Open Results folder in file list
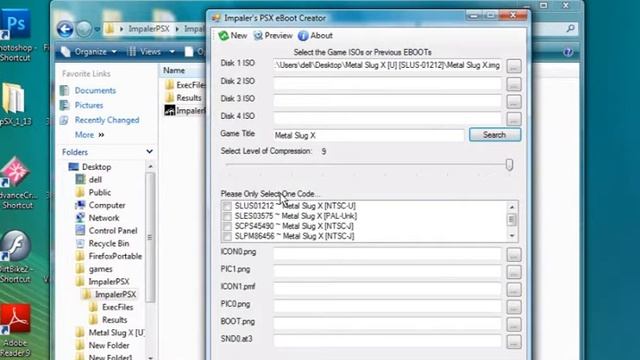Viewport: 640px width, 360px height. pyautogui.click(x=184, y=98)
